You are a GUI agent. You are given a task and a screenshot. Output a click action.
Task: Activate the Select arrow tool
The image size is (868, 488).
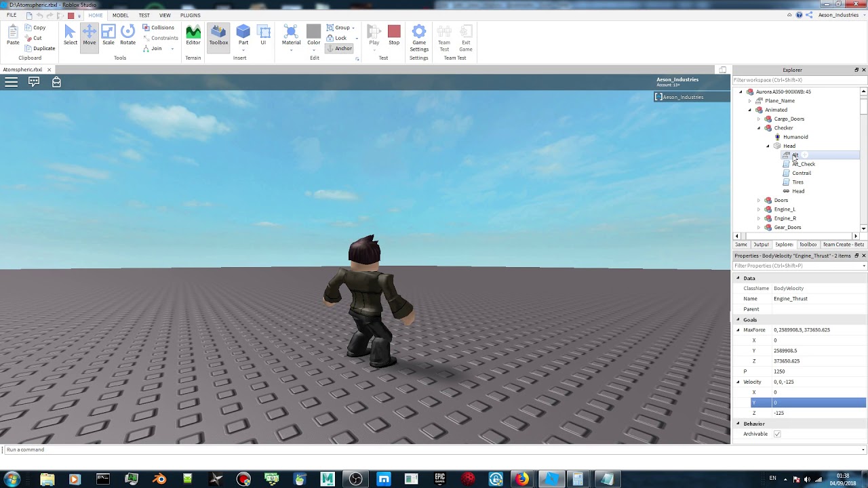(70, 35)
